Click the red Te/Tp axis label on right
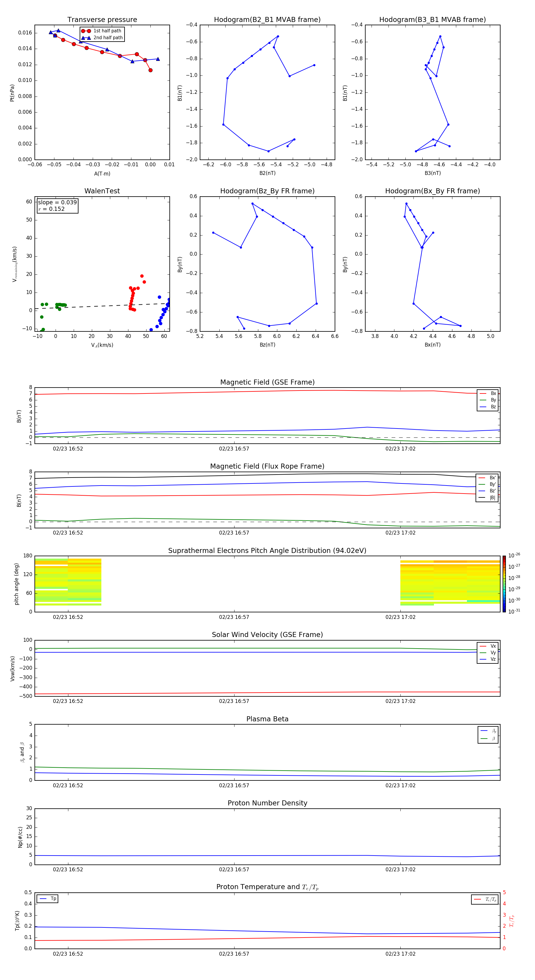The image size is (535, 980). click(x=512, y=921)
